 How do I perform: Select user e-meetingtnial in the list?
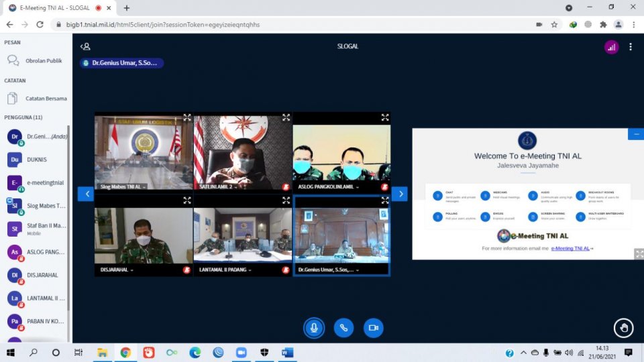click(36, 182)
